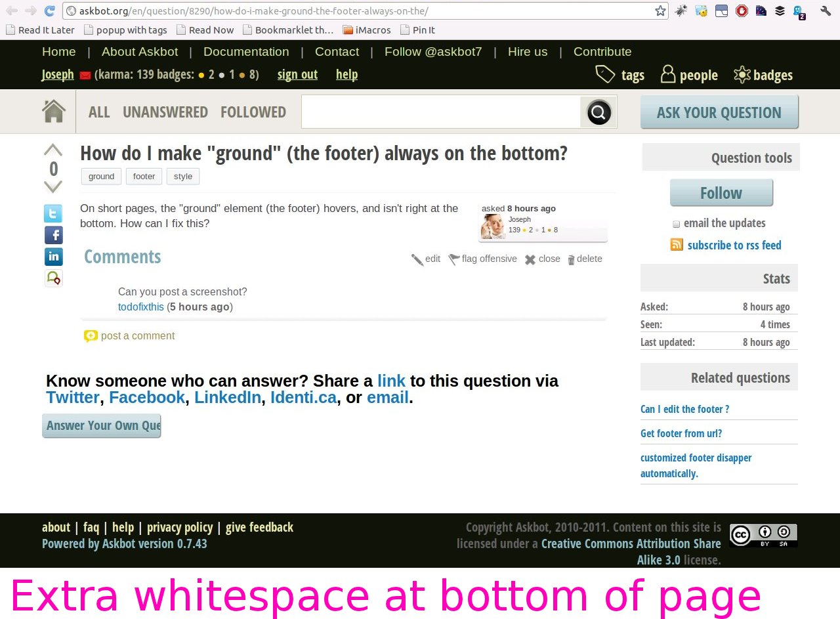Toggle the email the updates checkbox
Image resolution: width=840 pixels, height=619 pixels.
[676, 224]
